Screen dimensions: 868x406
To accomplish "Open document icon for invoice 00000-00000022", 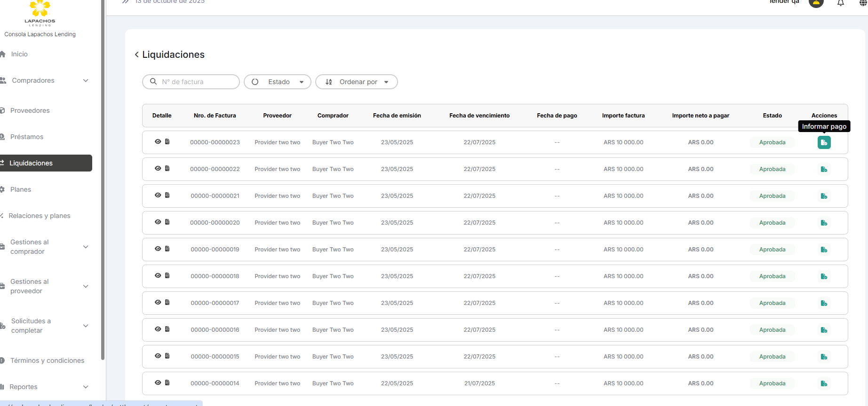I will click(x=167, y=168).
